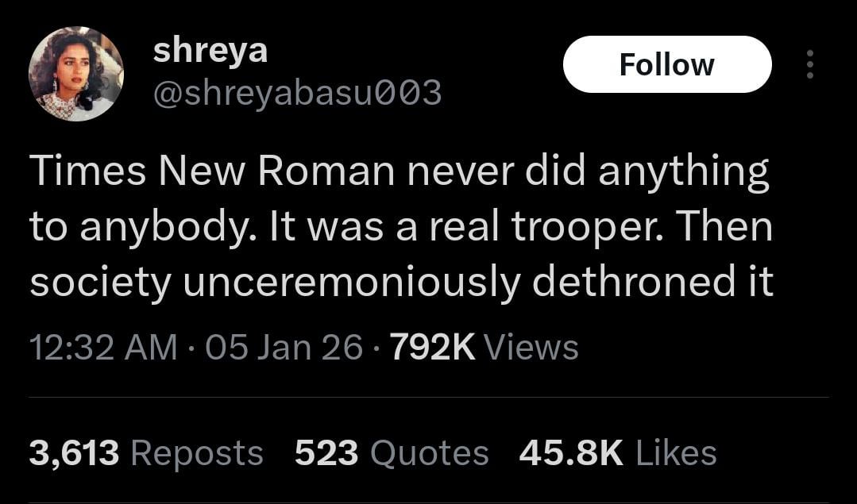857x504 pixels.
Task: Click the "Views" label
Action: click(531, 348)
